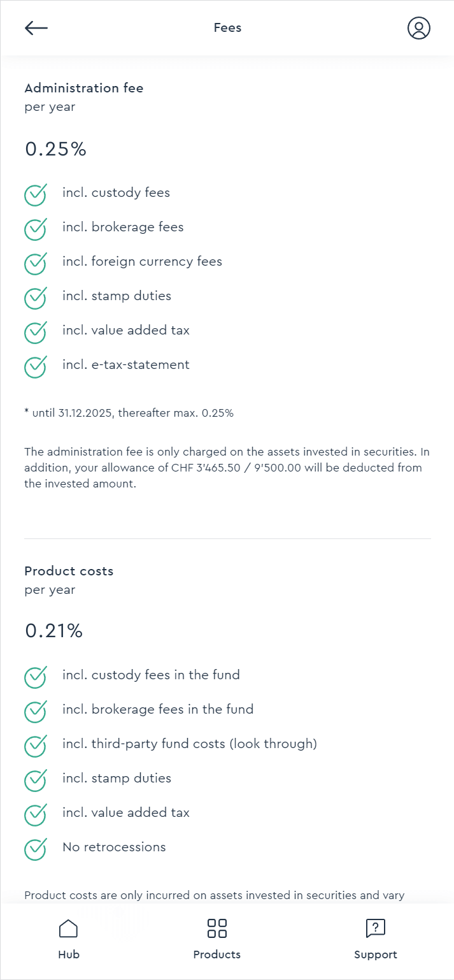Click checkmark icon beside No retrocessions

click(x=36, y=849)
